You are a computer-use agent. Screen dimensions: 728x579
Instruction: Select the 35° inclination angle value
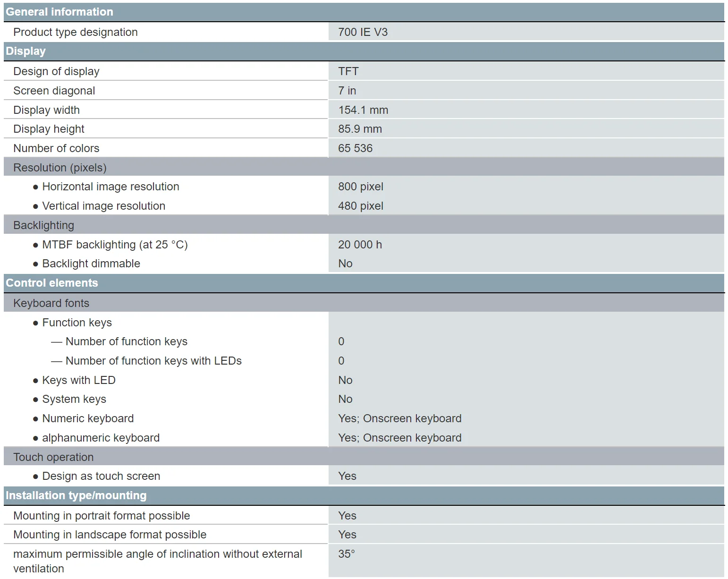(x=346, y=554)
